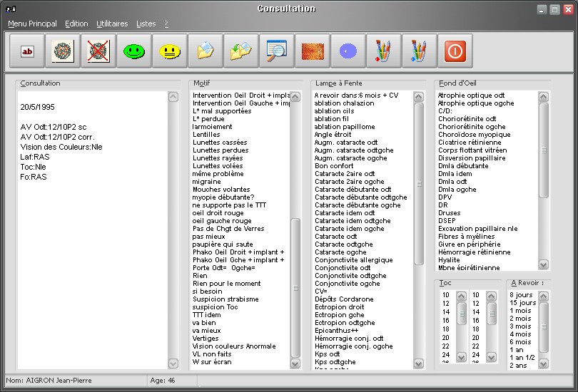578x392 pixels.
Task: Click the scroll-up arrow in Consultation panel
Action: pos(173,97)
